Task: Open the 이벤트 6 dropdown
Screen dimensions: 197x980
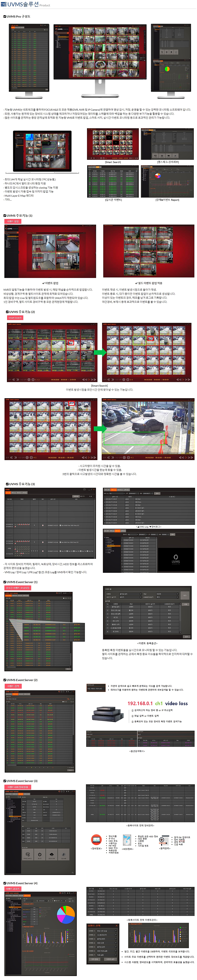Action: pyautogui.click(x=107, y=951)
